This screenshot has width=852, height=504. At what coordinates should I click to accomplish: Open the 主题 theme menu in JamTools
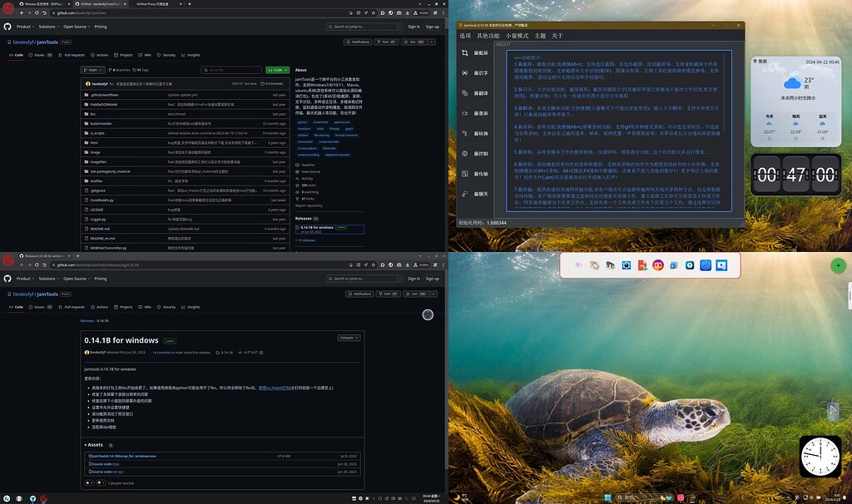click(x=540, y=36)
